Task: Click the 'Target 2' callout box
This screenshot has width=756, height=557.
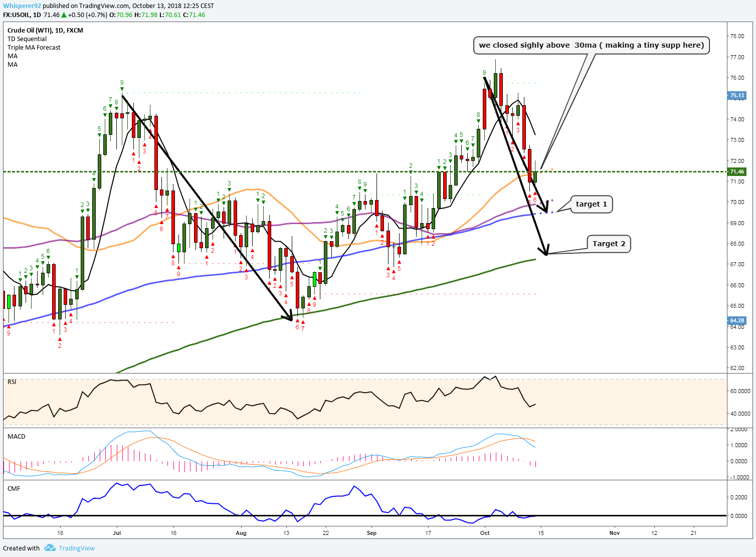Action: click(x=609, y=244)
